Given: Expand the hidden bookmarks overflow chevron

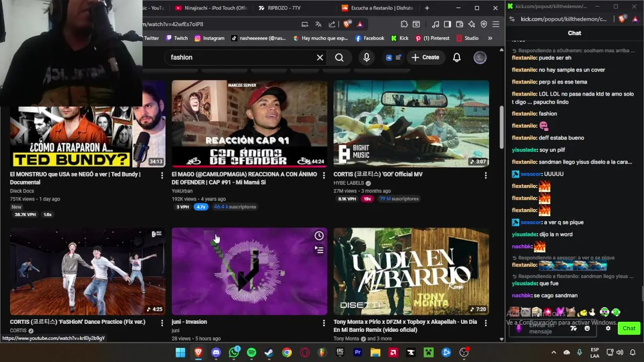Looking at the screenshot, I should (x=490, y=38).
